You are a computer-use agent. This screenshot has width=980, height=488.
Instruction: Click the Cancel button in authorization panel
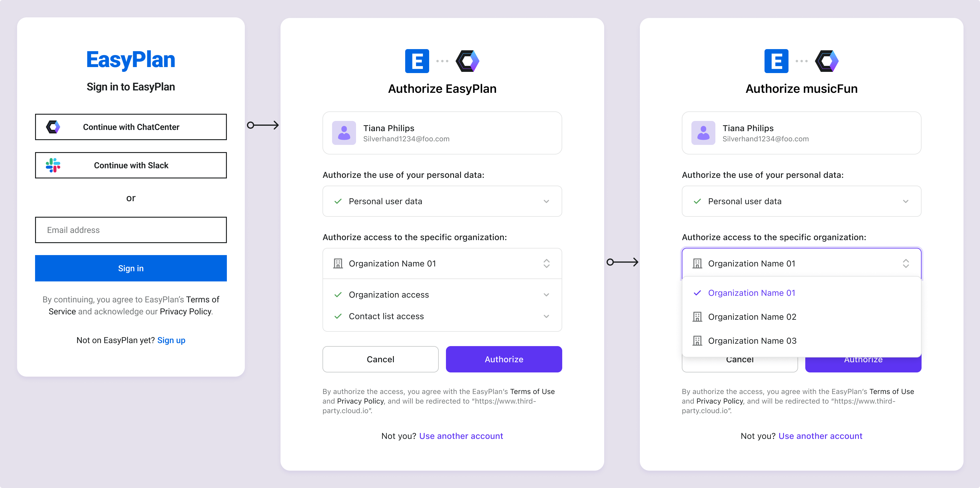(380, 359)
